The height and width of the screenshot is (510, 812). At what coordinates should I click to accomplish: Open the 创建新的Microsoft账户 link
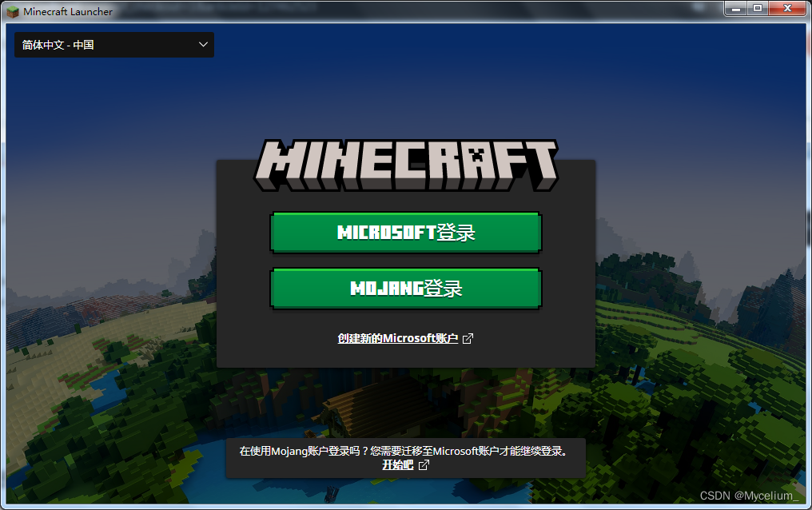tap(398, 338)
